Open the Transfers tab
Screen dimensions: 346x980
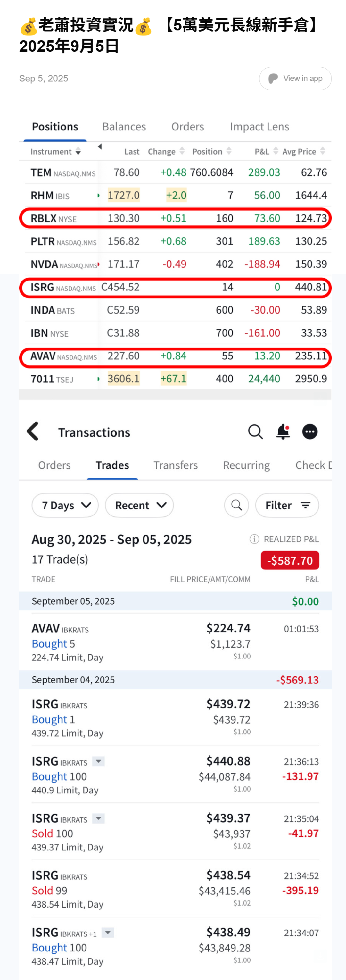(x=175, y=465)
